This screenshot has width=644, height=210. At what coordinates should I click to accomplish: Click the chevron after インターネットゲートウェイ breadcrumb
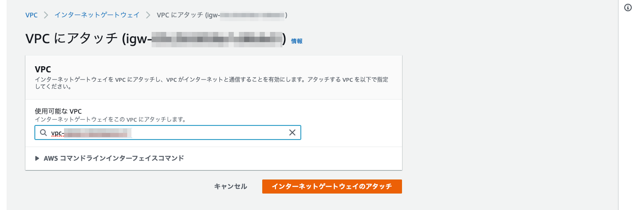click(x=148, y=15)
